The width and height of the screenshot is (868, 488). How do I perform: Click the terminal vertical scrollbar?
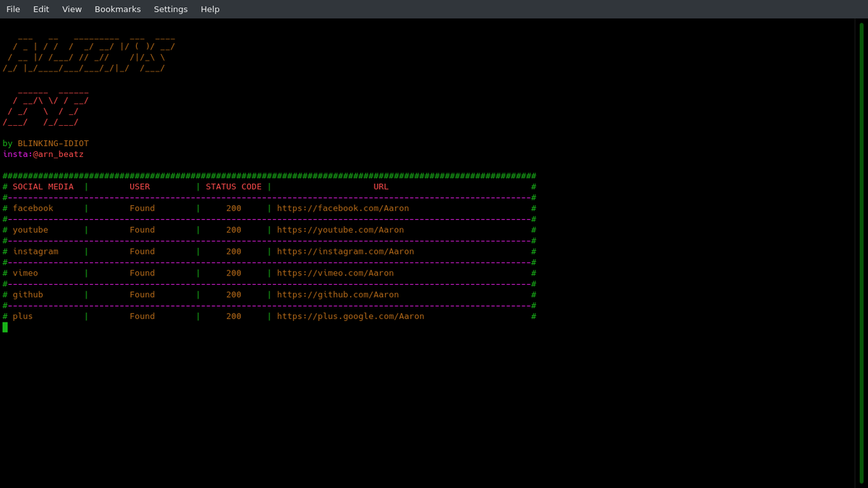point(861,253)
